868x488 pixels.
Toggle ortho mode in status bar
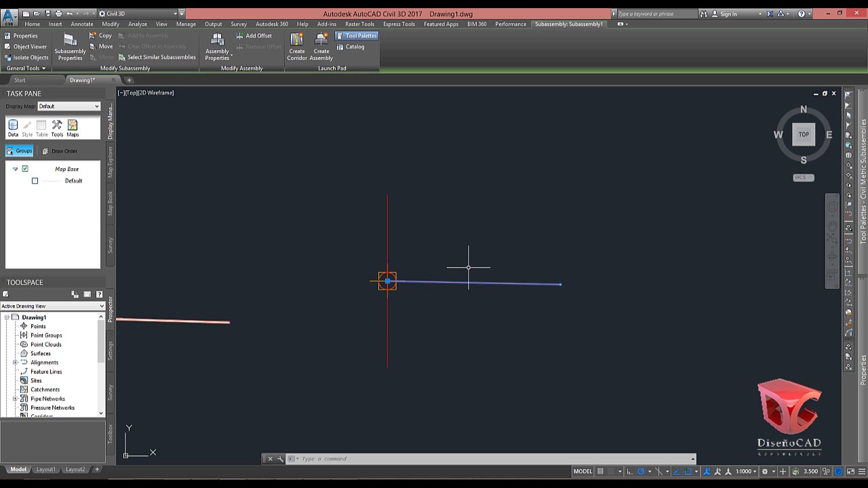click(x=629, y=471)
